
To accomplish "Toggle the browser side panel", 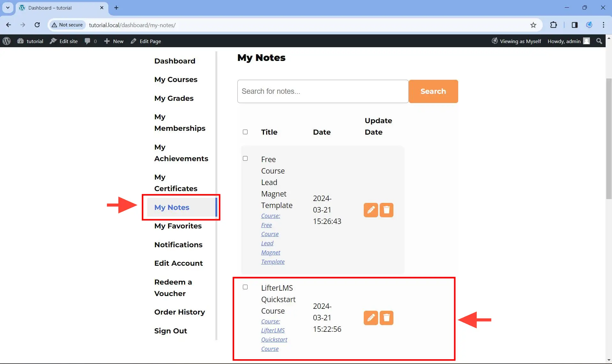I will click(575, 25).
